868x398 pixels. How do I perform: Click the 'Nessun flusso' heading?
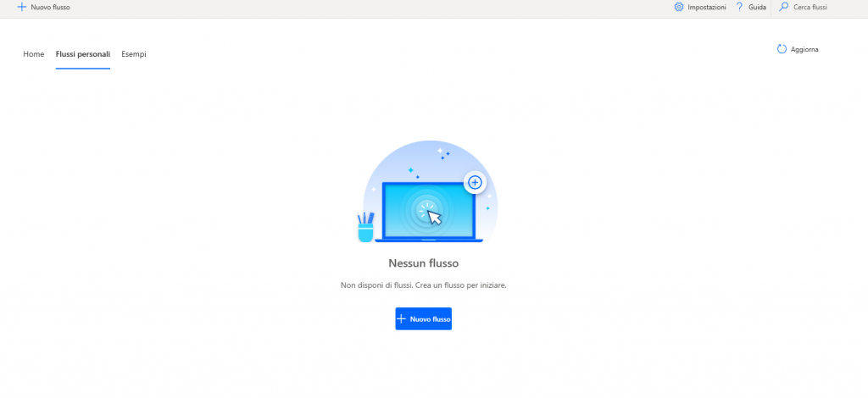tap(423, 263)
